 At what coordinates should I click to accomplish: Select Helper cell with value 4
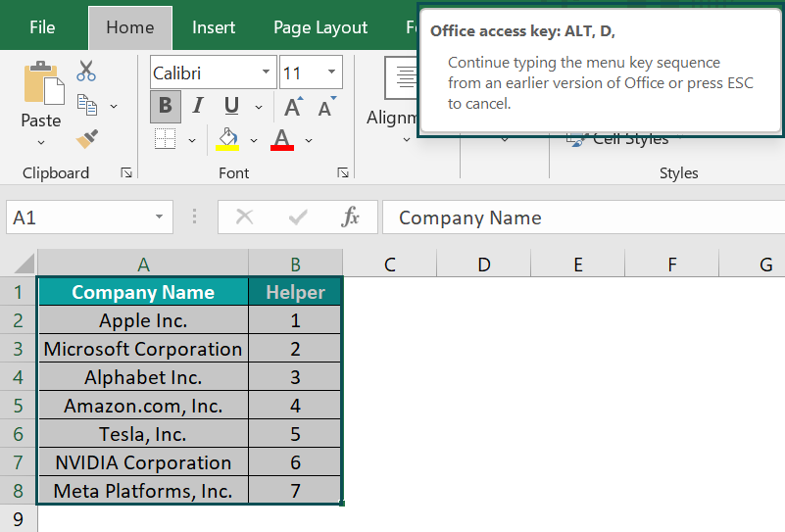295,406
